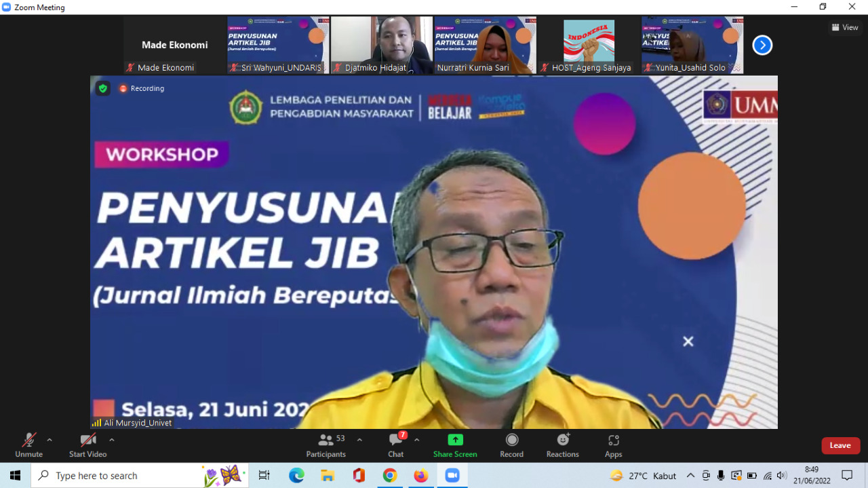Open the View layout menu
868x488 pixels.
pyautogui.click(x=845, y=27)
